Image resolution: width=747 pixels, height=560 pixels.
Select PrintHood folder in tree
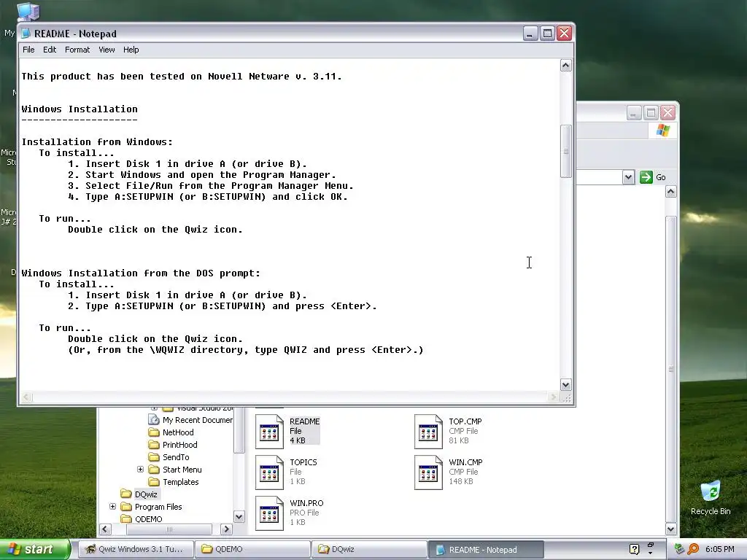(179, 445)
